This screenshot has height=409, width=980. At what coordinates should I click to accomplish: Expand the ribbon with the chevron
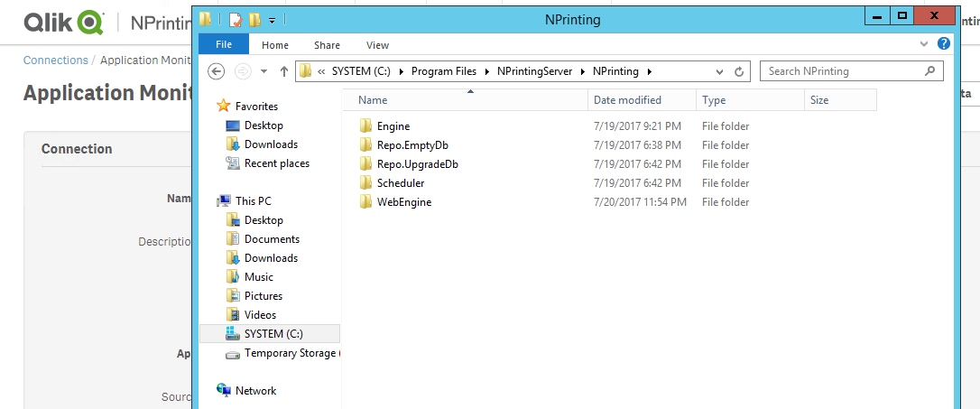pyautogui.click(x=924, y=43)
